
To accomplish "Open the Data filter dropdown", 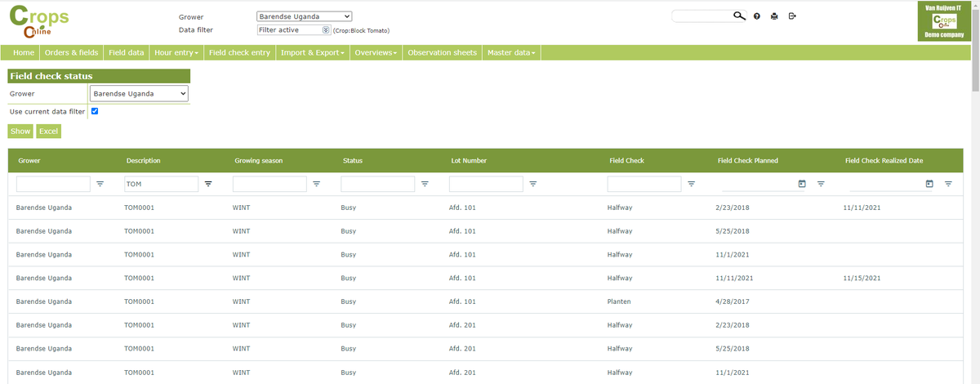I will [x=293, y=30].
